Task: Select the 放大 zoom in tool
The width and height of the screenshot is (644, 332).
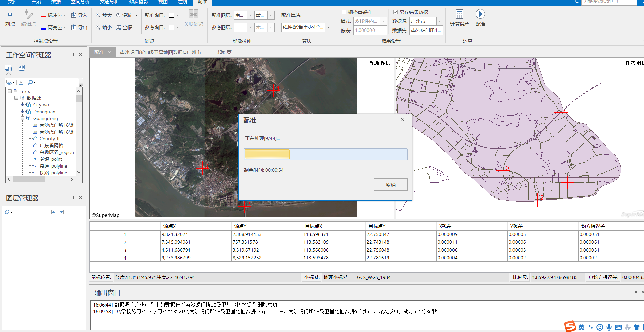Action: (x=103, y=15)
